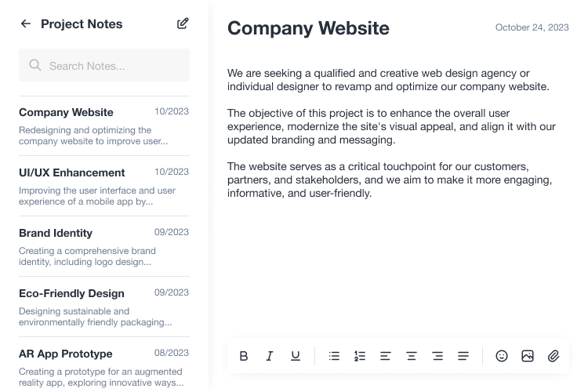
Task: Justify the text alignment
Action: (x=463, y=356)
